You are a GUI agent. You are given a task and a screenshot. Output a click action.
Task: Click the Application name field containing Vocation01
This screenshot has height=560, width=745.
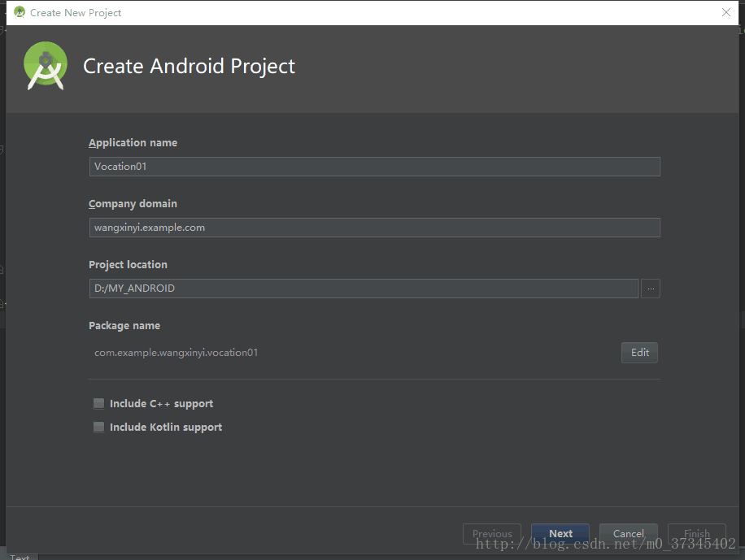374,167
